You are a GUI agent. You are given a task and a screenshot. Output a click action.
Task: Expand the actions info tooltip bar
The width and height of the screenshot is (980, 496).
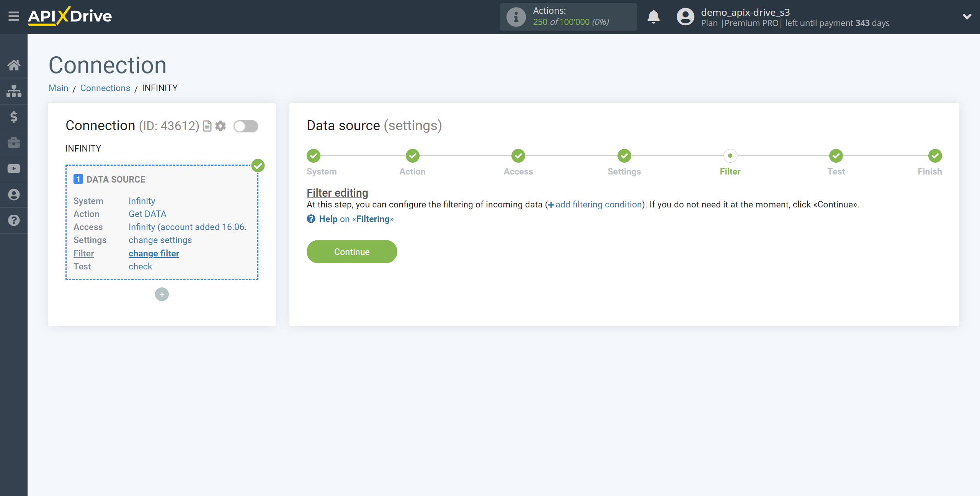514,16
